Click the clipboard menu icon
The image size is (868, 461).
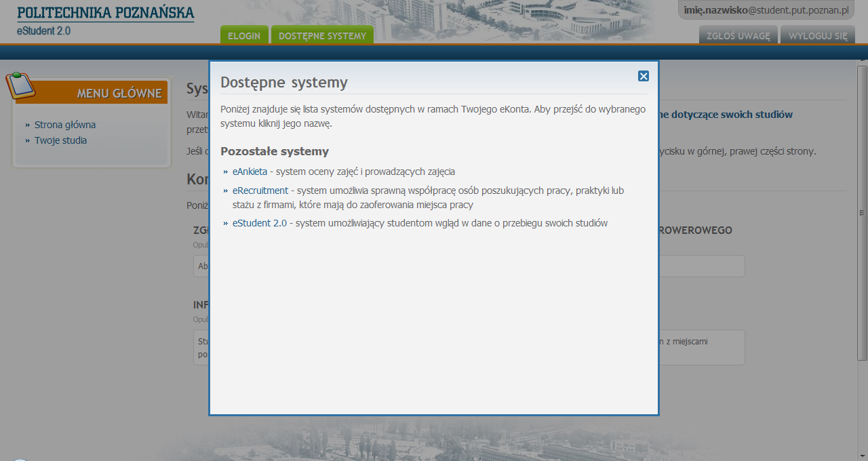pyautogui.click(x=20, y=85)
